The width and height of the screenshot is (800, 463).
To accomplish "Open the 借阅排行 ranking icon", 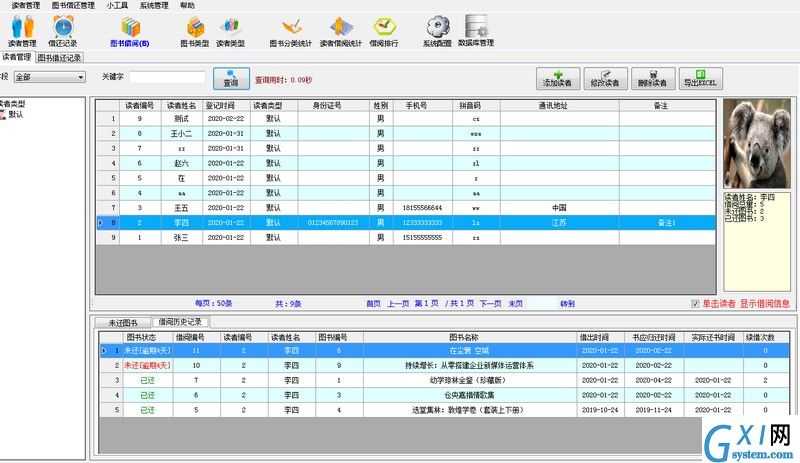I will (x=384, y=31).
